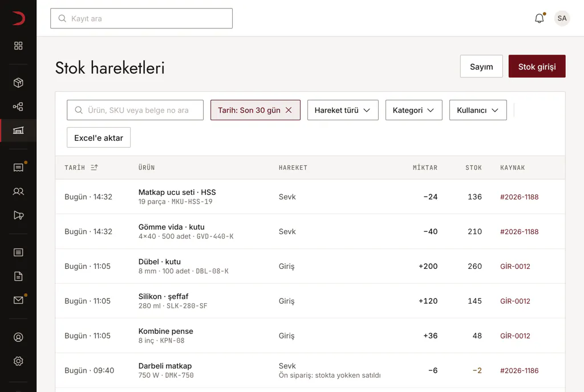Open GİR-0012 link in Dübel row
The height and width of the screenshot is (392, 584).
515,266
